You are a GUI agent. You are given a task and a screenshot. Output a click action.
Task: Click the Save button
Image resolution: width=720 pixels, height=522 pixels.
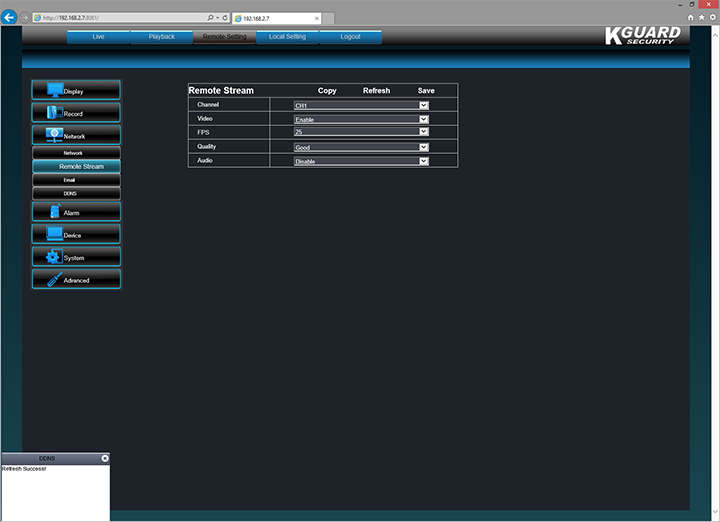point(426,91)
